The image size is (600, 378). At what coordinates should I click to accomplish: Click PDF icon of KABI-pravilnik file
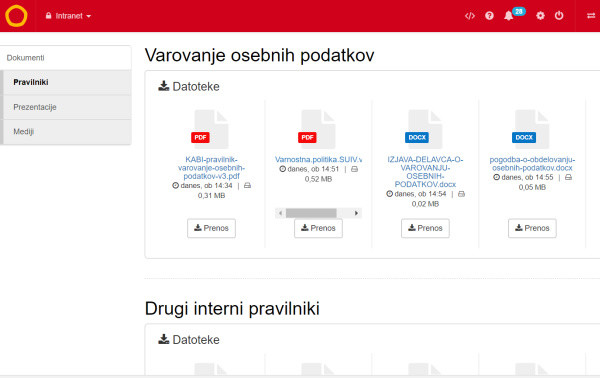pos(211,129)
